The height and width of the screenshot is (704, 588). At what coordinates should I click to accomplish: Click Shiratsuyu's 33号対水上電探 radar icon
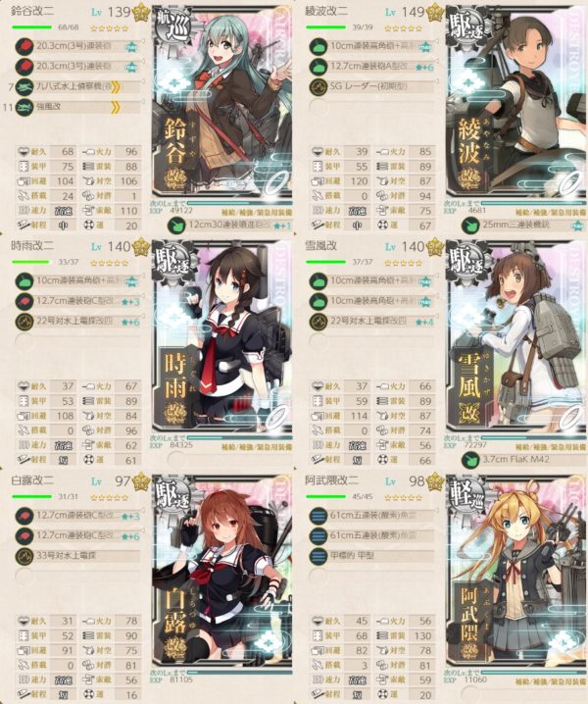[24, 556]
